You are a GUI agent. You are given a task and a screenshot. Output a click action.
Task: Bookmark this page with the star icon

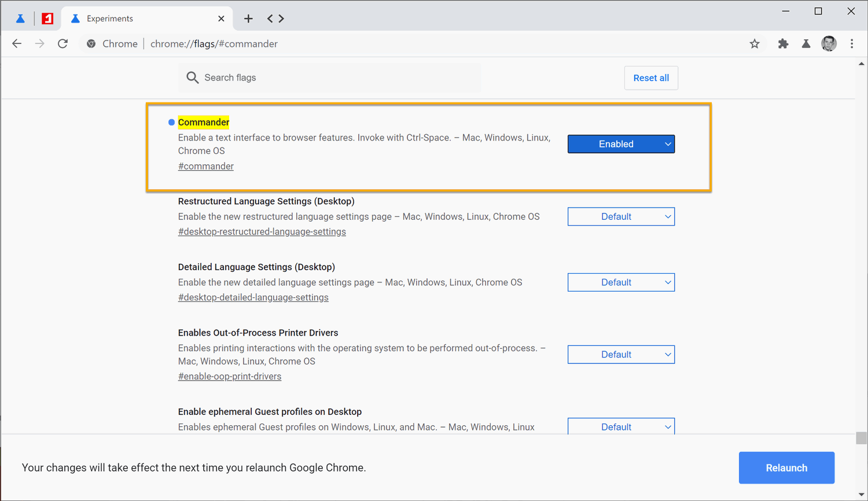pyautogui.click(x=755, y=44)
